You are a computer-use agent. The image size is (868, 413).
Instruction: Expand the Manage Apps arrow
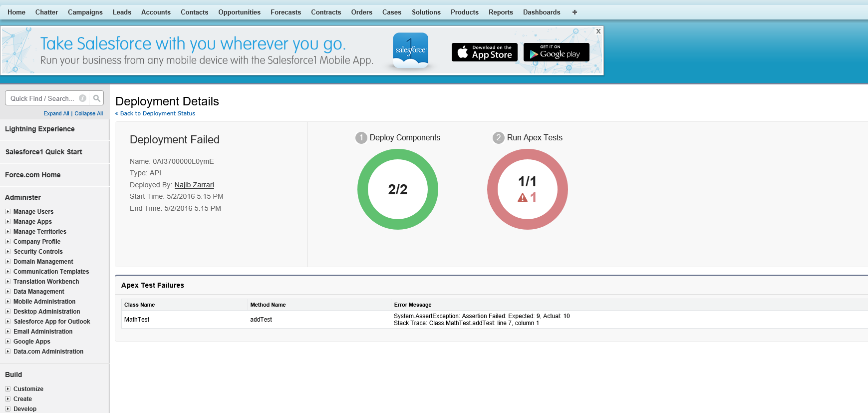pos(7,222)
